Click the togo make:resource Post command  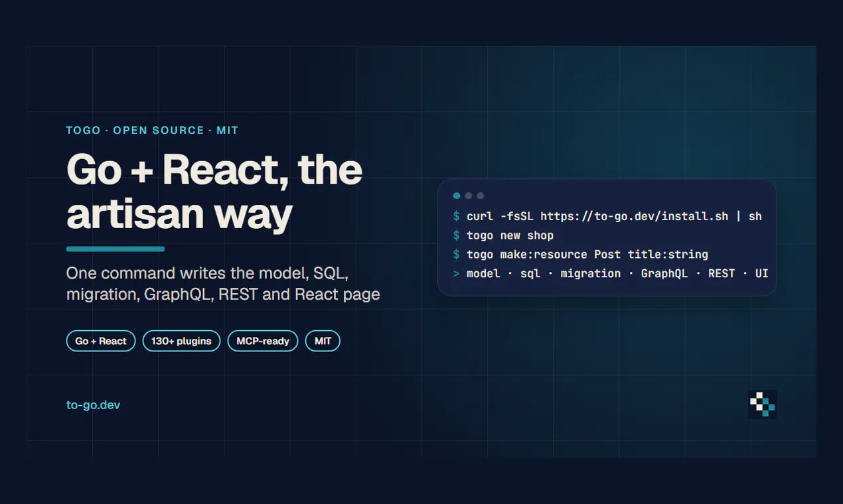(x=581, y=255)
